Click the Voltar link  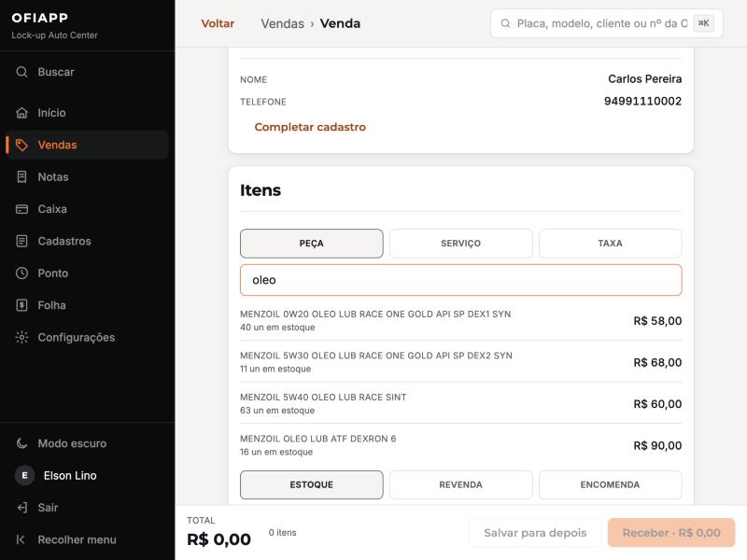218,23
